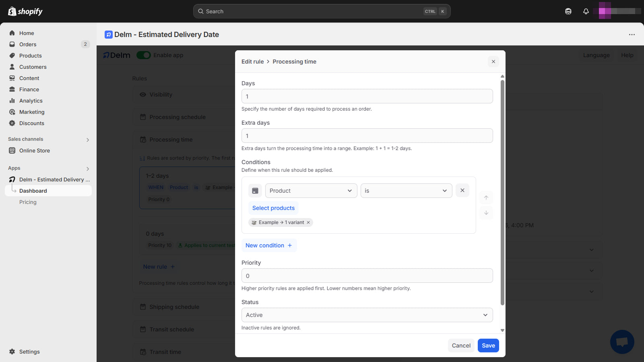
Task: Add a New condition
Action: coord(269,245)
